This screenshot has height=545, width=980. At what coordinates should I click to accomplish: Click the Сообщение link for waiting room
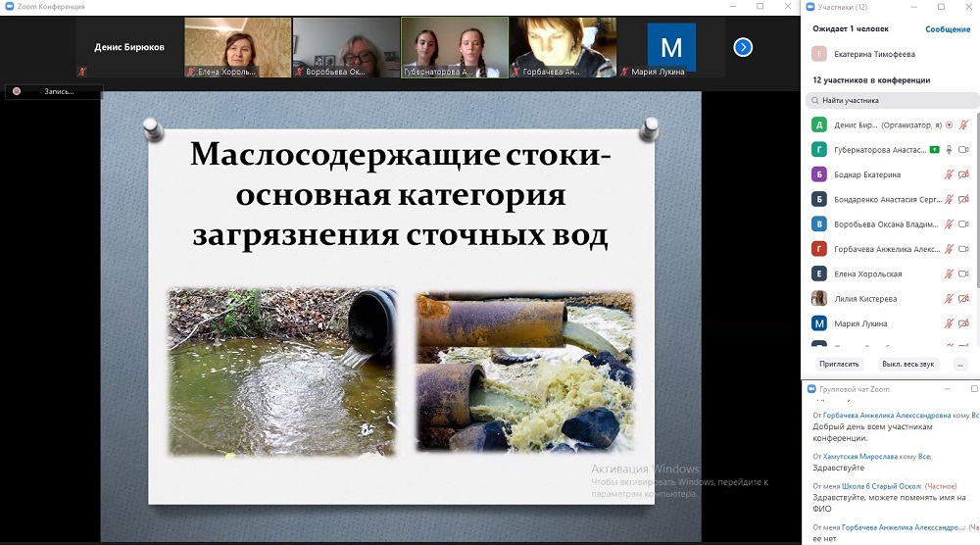click(x=947, y=29)
